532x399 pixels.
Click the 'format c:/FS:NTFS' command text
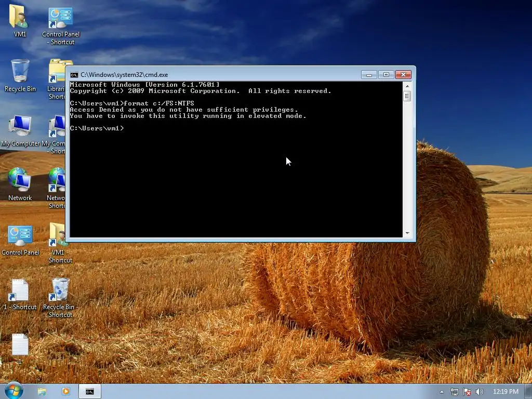(x=159, y=103)
